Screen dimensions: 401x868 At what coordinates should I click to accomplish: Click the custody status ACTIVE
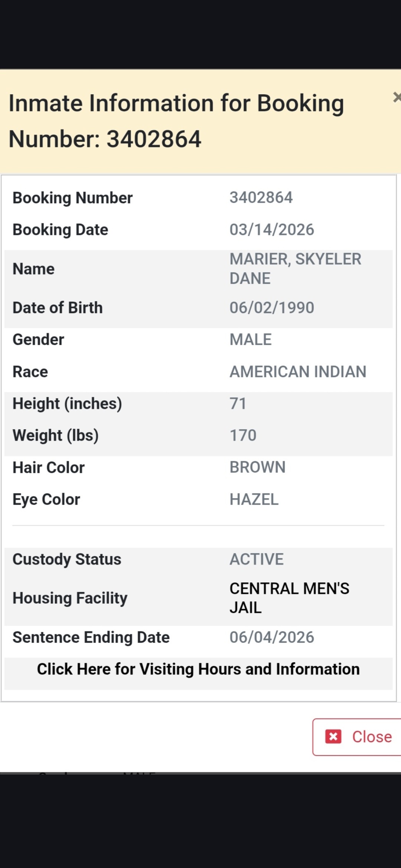(x=257, y=559)
